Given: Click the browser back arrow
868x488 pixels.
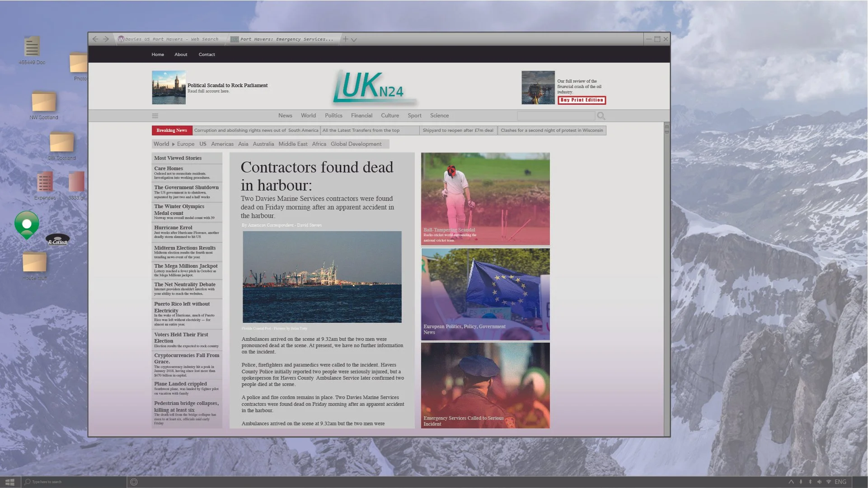Looking at the screenshot, I should pyautogui.click(x=95, y=39).
